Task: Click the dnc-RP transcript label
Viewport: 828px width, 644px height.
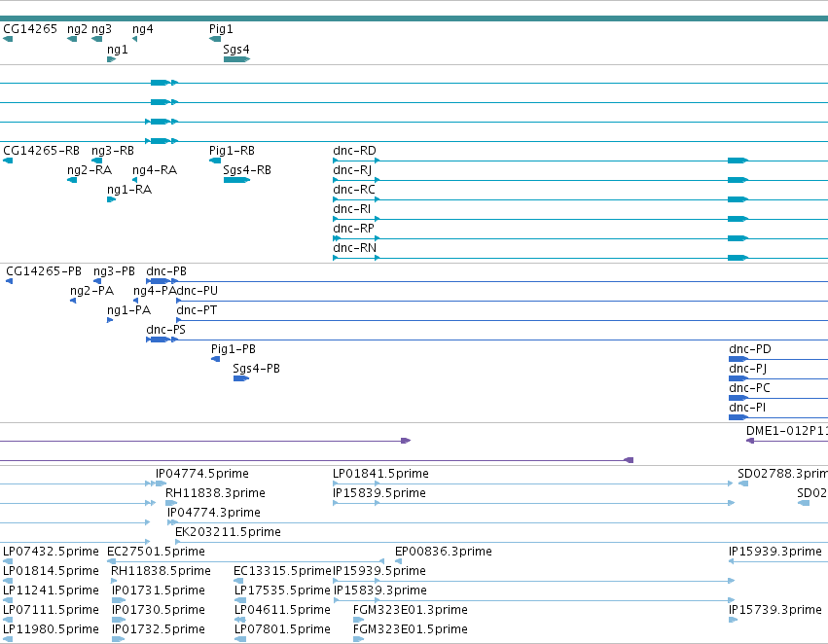Action: click(353, 229)
